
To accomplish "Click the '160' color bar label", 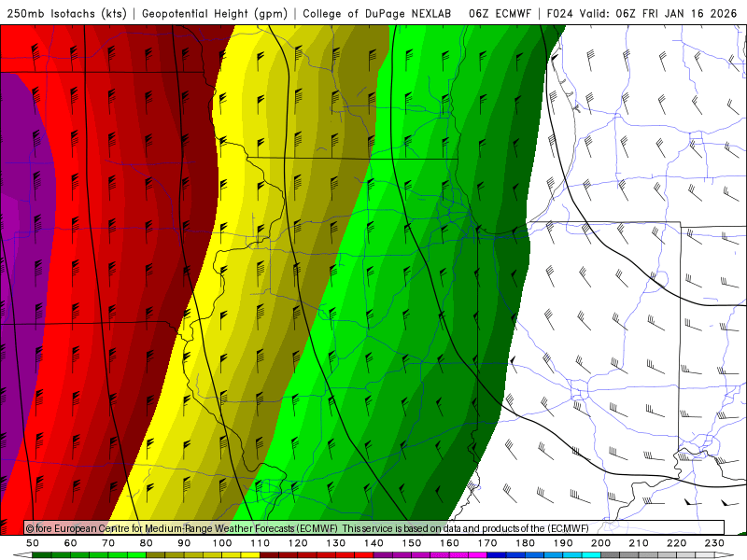I will click(x=449, y=543).
